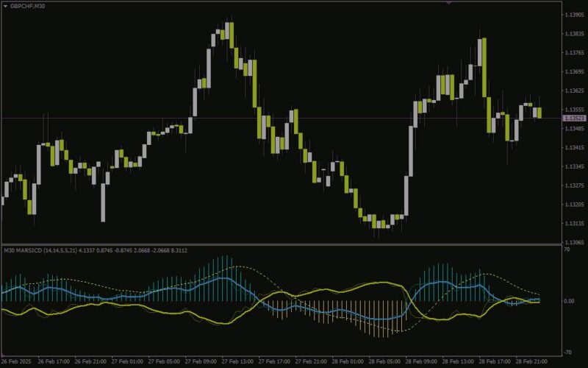The width and height of the screenshot is (588, 368).
Task: Click the 1.13835 price axis label
Action: pyautogui.click(x=575, y=34)
